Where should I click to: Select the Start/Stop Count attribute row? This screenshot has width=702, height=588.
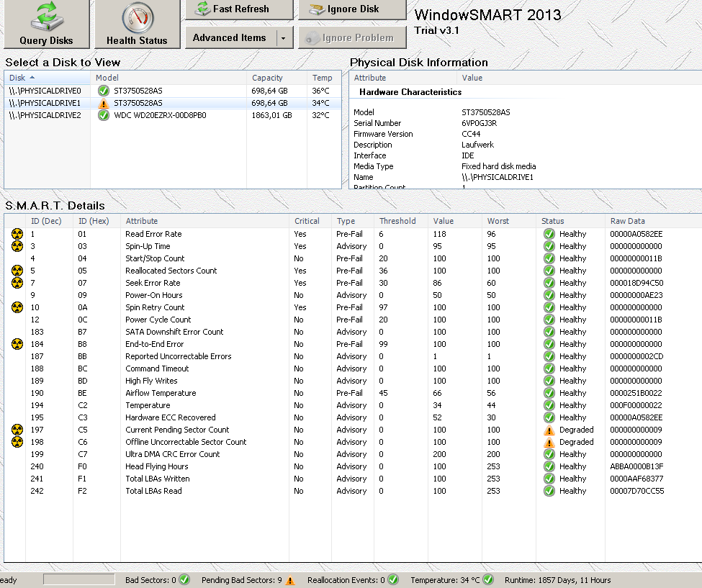click(x=353, y=258)
